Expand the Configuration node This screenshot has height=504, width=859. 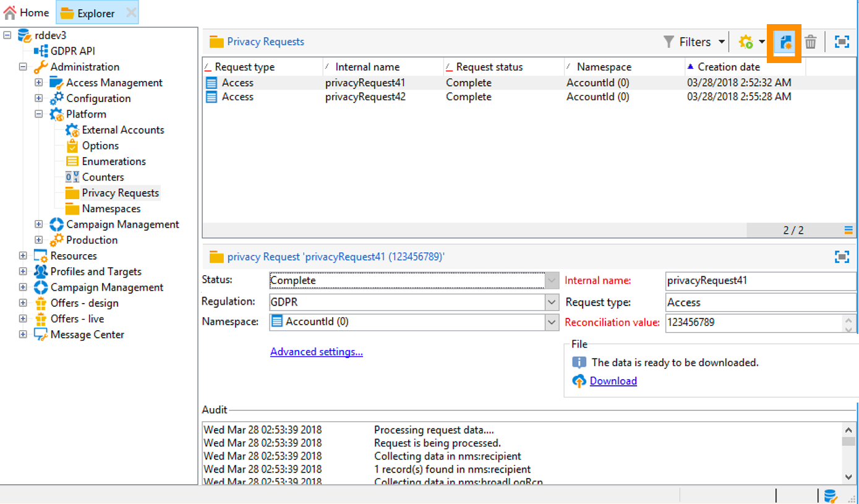tap(38, 98)
